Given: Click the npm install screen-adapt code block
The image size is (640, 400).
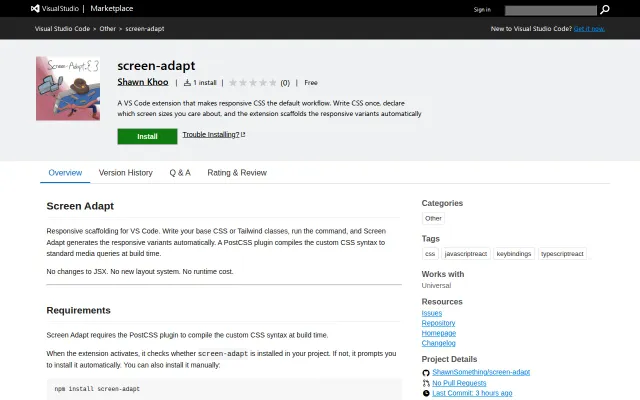Looking at the screenshot, I should click(x=224, y=389).
